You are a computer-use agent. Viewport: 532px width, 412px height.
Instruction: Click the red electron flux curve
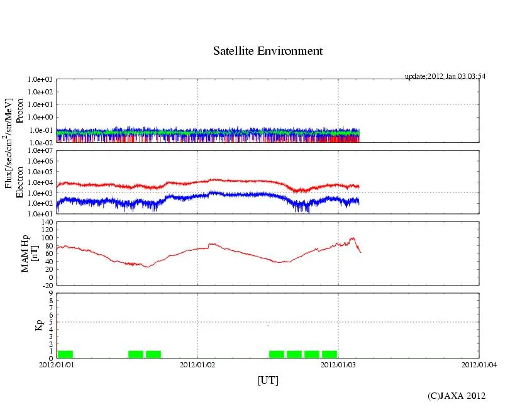click(214, 180)
